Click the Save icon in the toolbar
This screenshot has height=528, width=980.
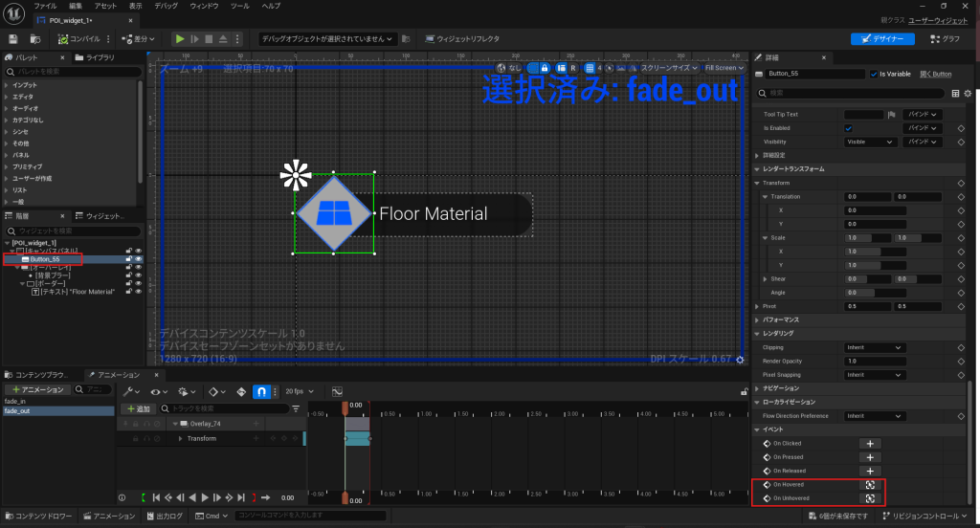tap(13, 38)
